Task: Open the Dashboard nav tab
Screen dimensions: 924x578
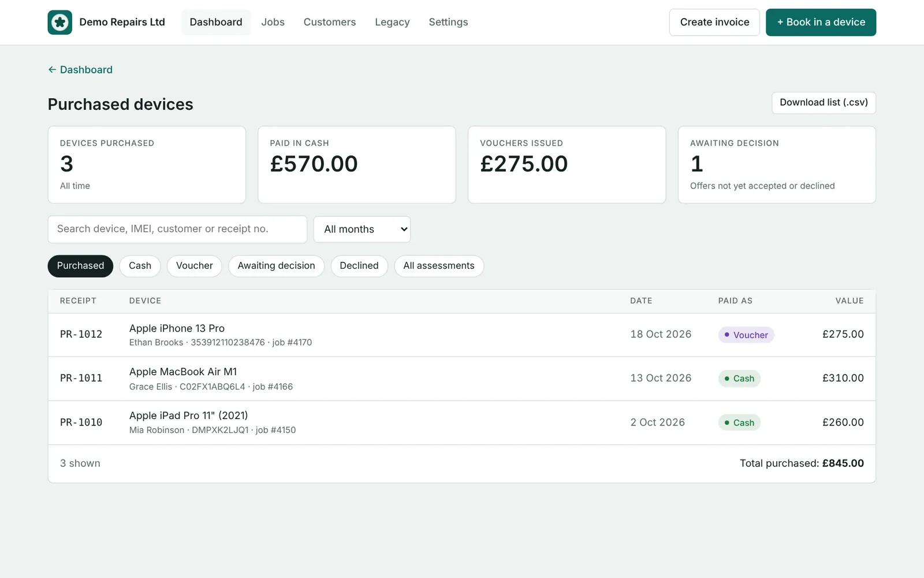Action: tap(216, 22)
